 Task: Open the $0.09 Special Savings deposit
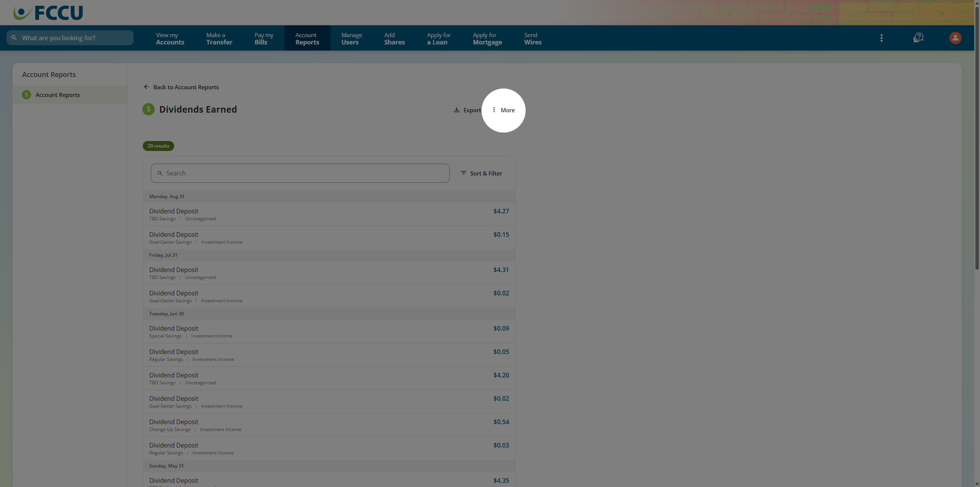[329, 331]
